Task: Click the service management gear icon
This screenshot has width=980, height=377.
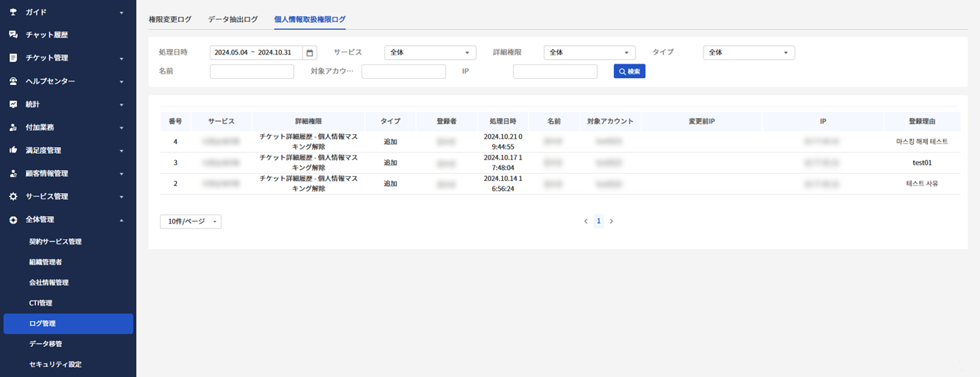Action: (13, 196)
